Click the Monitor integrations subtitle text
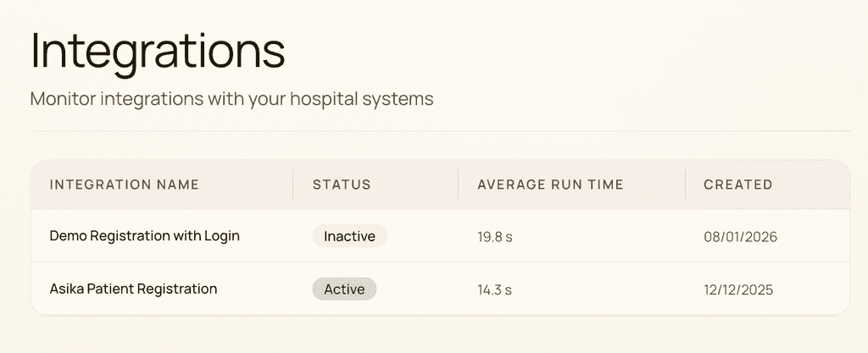 231,99
